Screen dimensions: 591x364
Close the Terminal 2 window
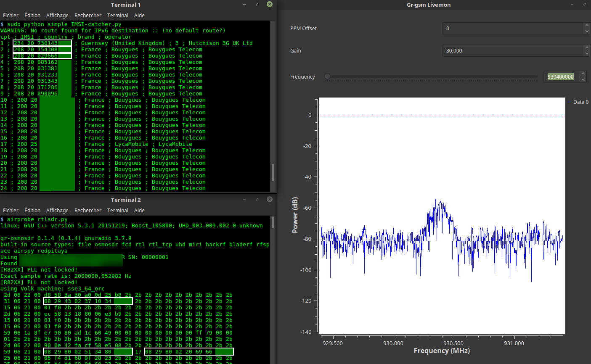[270, 199]
